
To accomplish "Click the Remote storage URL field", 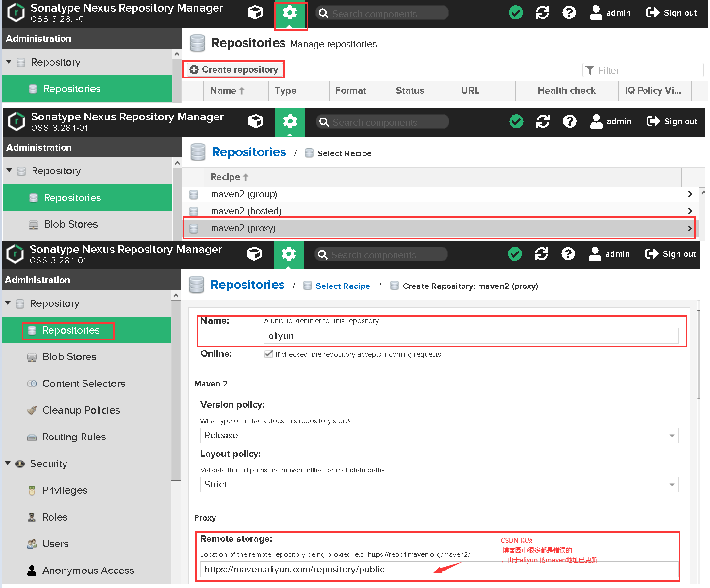I will (x=439, y=570).
